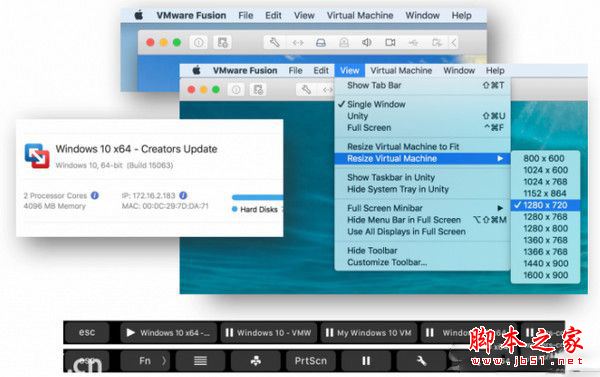Click the double-arrow network icon in back window
This screenshot has height=377, width=600.
(298, 42)
